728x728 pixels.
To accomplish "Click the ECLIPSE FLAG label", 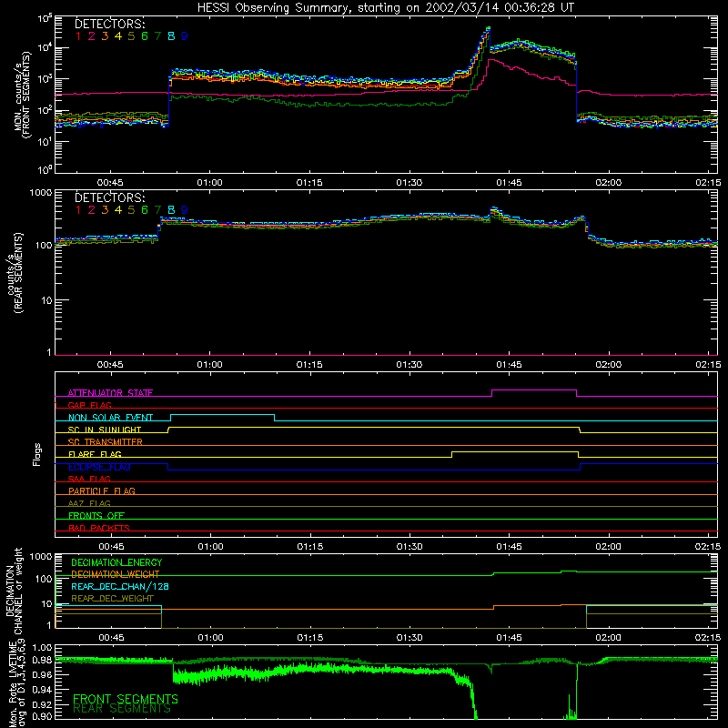I will [x=99, y=467].
